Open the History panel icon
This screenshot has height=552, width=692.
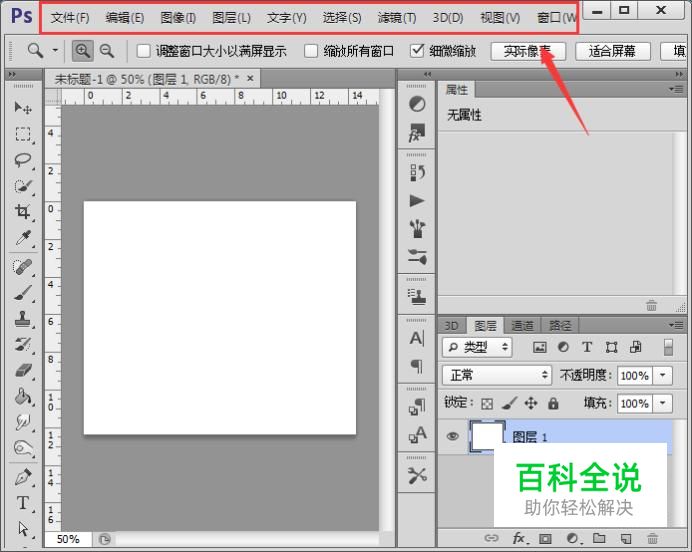click(x=417, y=173)
